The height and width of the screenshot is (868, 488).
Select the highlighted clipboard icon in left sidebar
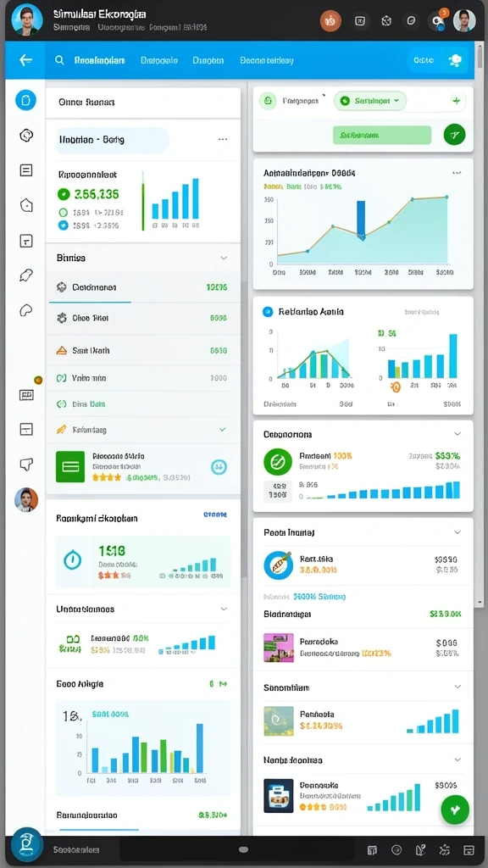click(25, 100)
